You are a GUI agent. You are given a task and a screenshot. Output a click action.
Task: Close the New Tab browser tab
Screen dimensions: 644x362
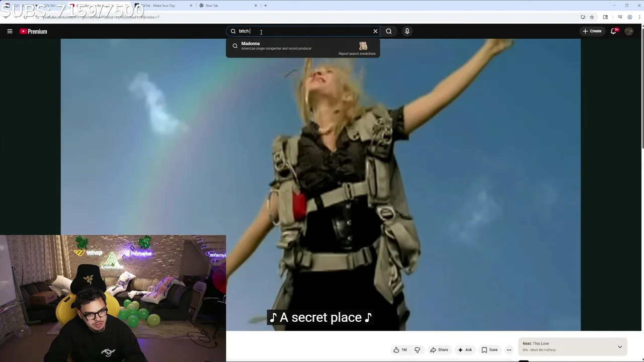256,6
